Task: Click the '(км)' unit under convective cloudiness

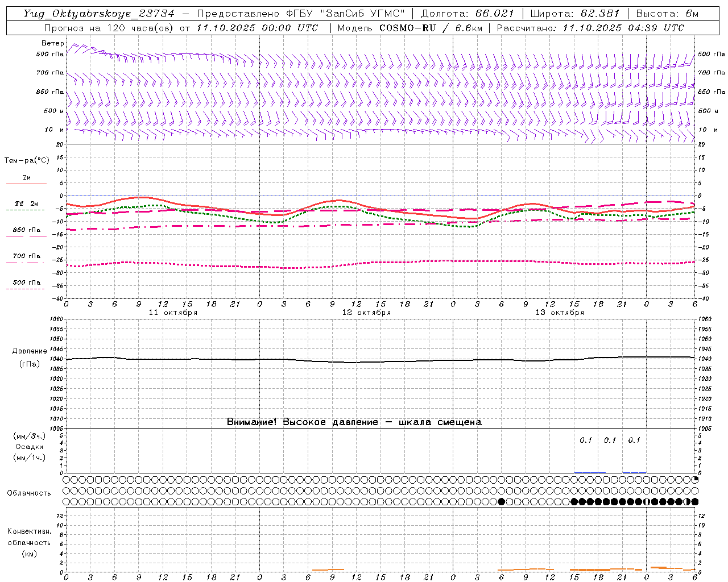Action: [30, 554]
